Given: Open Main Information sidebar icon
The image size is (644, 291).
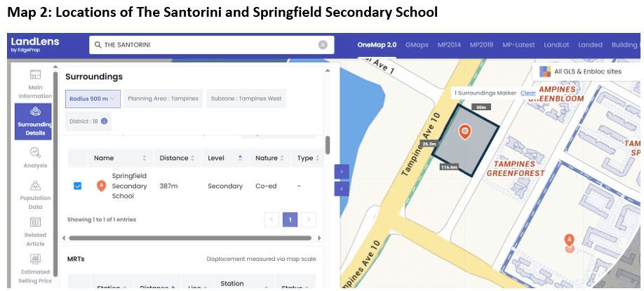Looking at the screenshot, I should (x=35, y=76).
